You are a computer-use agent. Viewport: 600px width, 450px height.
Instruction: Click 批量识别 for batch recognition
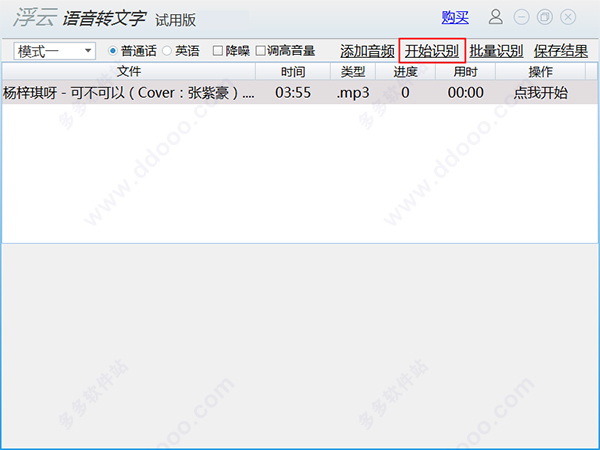pos(496,51)
